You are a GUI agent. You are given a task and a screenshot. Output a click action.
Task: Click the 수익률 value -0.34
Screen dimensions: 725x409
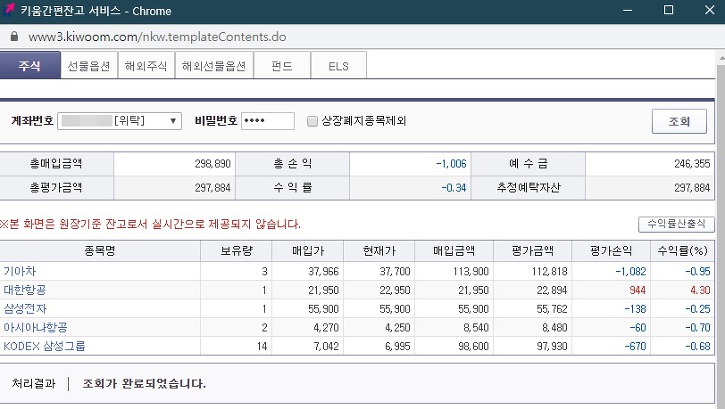[x=454, y=188]
